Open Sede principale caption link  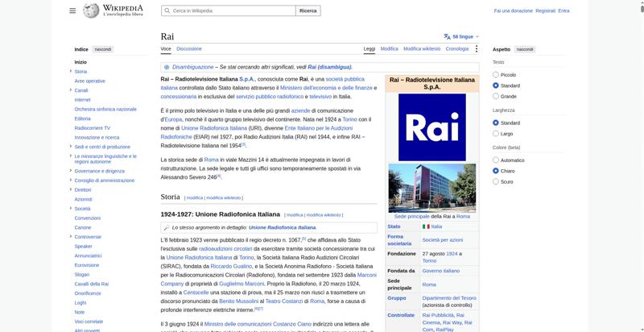coord(411,216)
